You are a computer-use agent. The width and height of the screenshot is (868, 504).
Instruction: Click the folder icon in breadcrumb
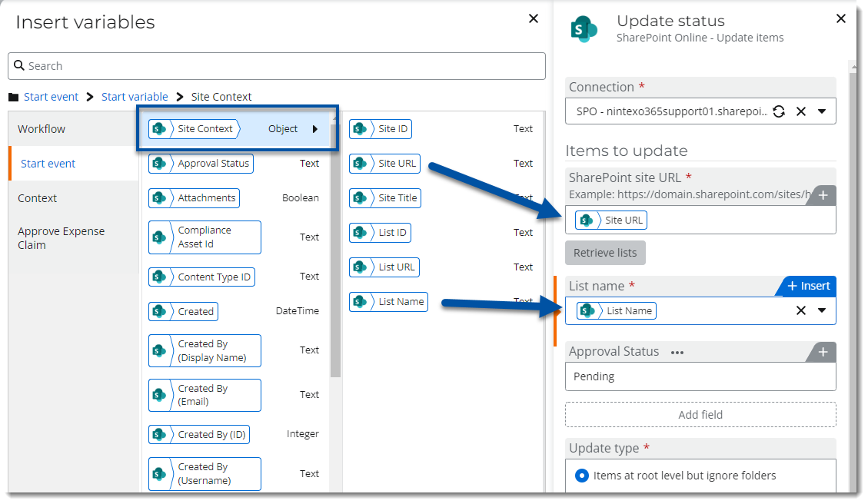click(x=13, y=98)
